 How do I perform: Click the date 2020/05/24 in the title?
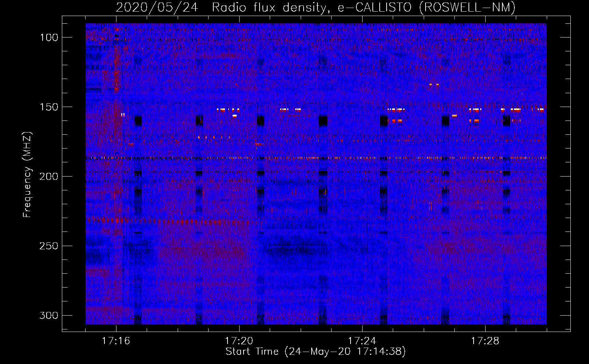click(157, 7)
